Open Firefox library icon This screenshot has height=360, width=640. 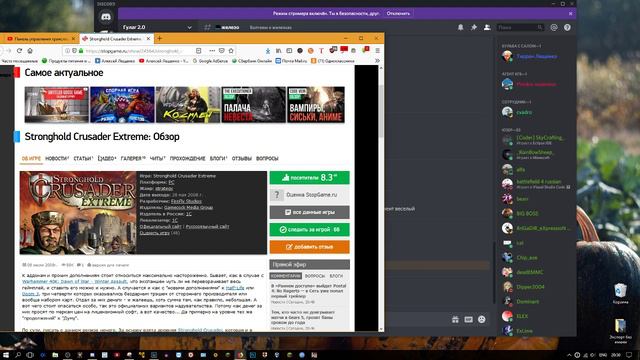tap(278, 51)
